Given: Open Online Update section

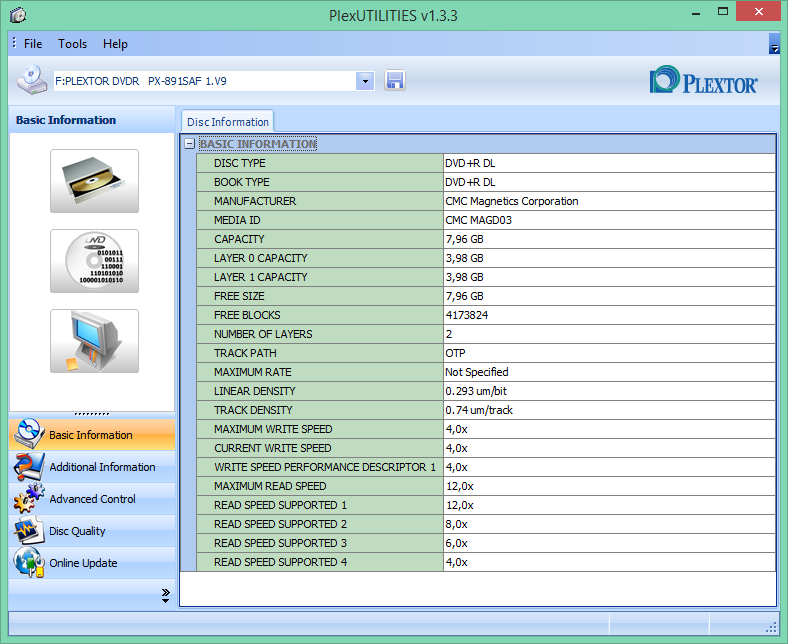Looking at the screenshot, I should pos(92,563).
